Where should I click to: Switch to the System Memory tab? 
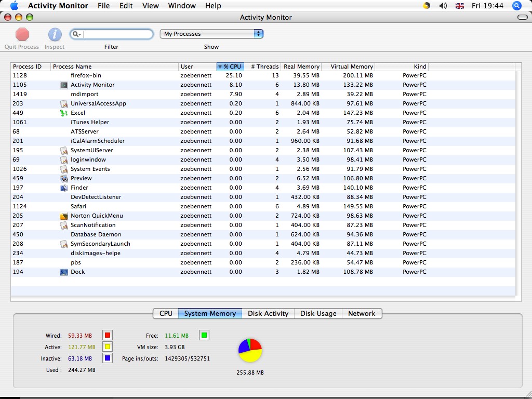tap(210, 313)
